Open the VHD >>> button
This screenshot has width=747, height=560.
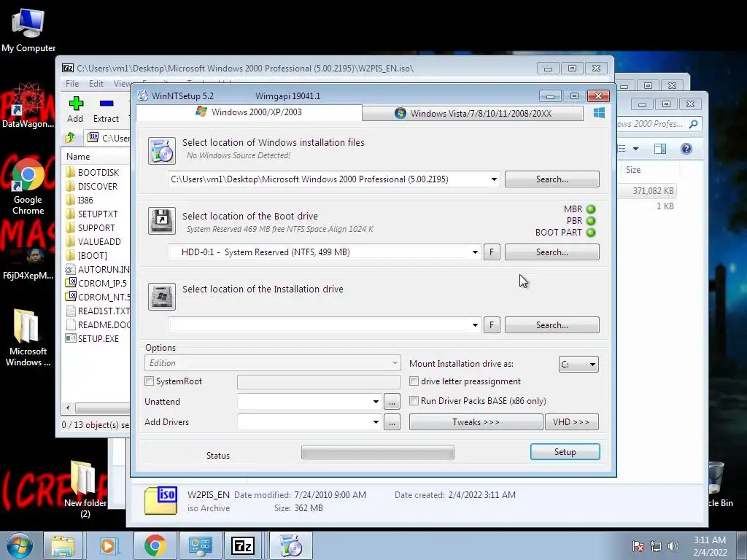coord(572,422)
